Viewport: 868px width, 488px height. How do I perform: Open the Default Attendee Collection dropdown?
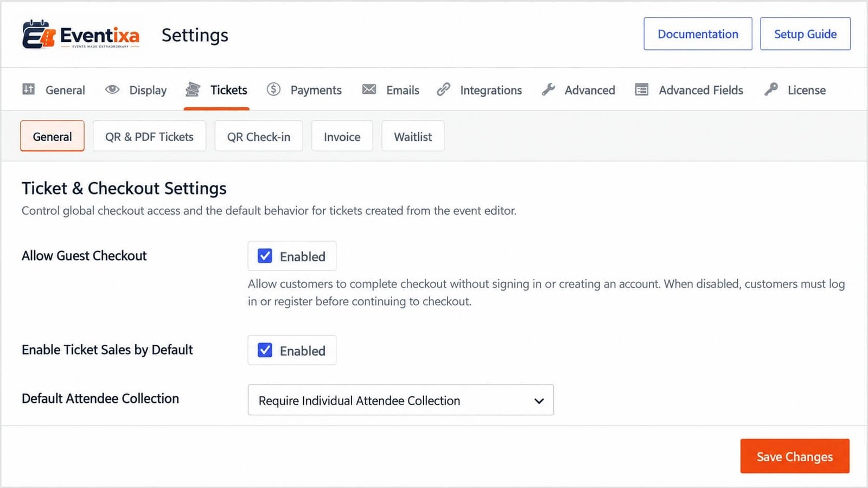pos(400,400)
